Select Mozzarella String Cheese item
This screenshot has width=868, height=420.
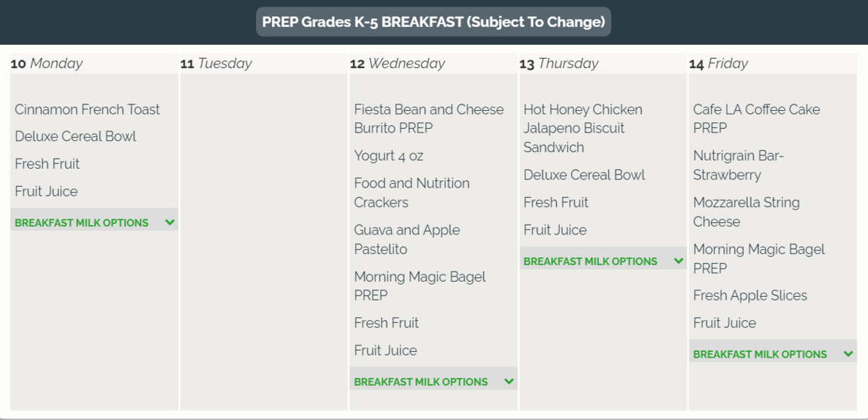[x=746, y=211]
